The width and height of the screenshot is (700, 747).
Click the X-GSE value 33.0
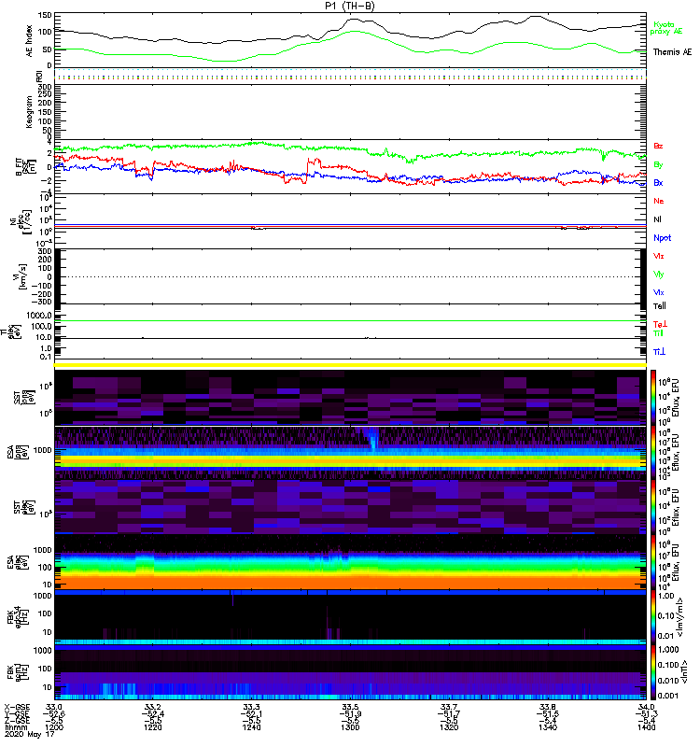[x=54, y=707]
